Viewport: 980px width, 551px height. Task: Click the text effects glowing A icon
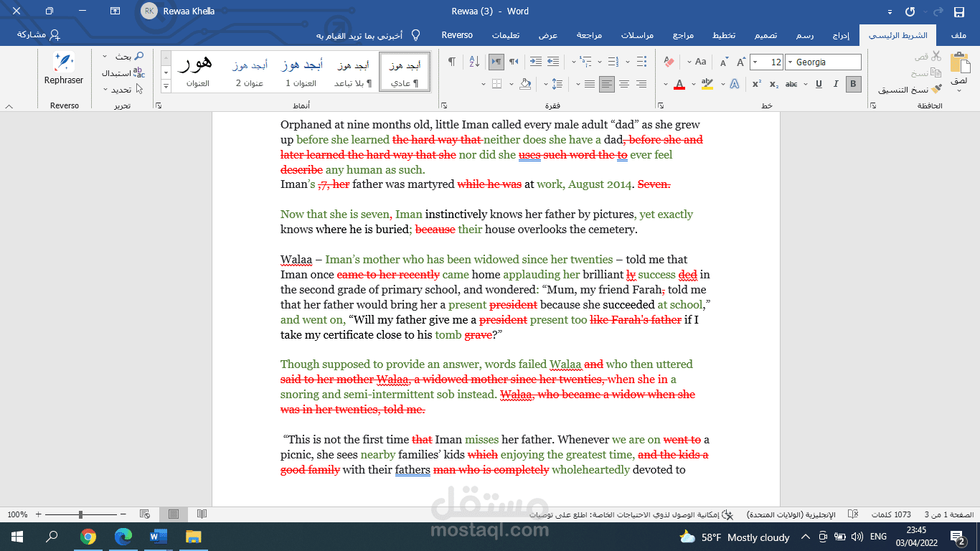(x=734, y=84)
